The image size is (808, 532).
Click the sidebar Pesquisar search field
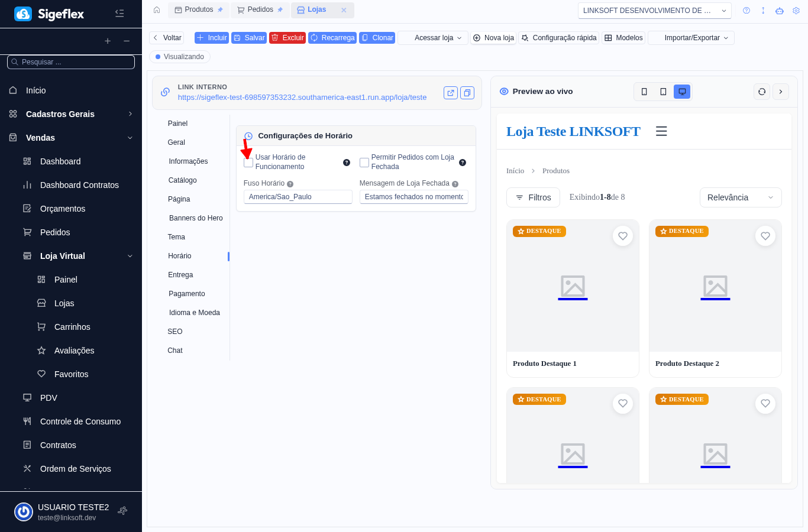point(71,62)
